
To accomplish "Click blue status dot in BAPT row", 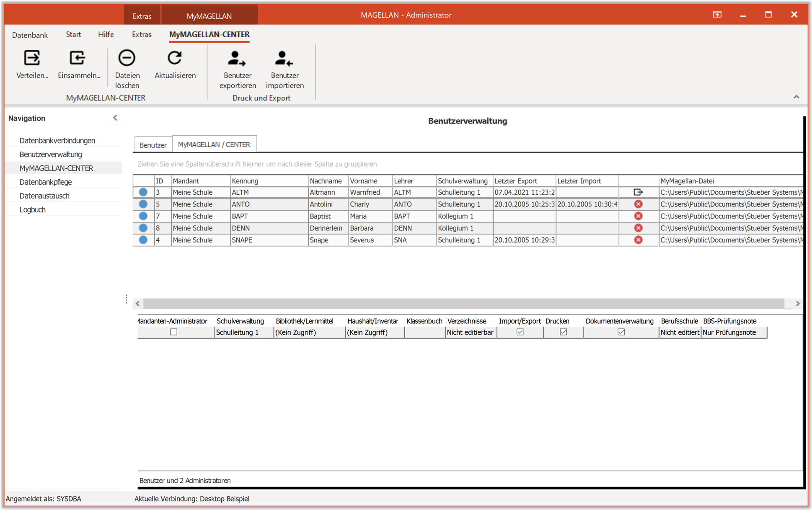I will point(143,216).
